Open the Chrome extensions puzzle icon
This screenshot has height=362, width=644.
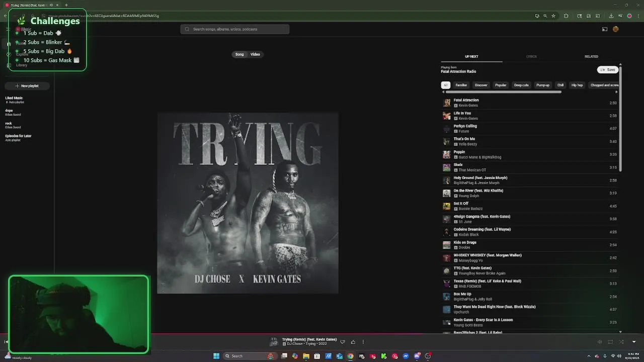click(x=566, y=16)
